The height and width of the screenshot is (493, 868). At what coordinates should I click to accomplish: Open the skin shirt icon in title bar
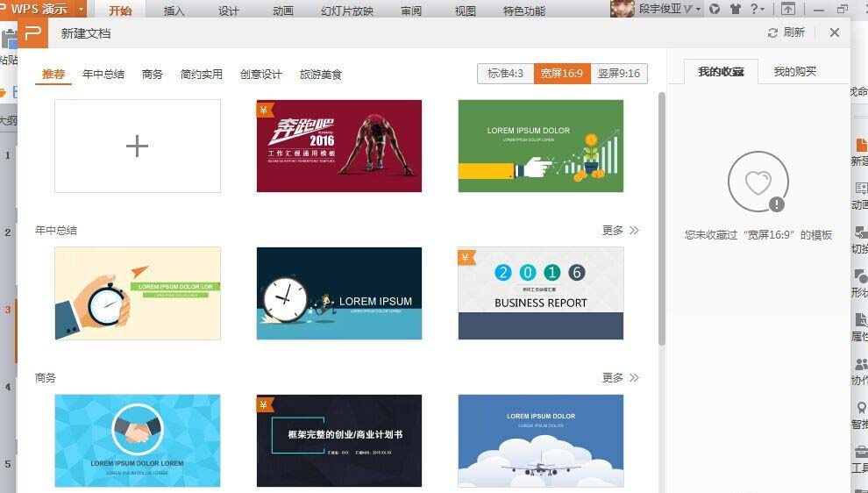[x=736, y=9]
